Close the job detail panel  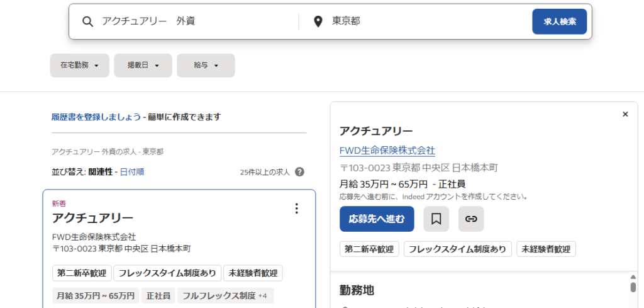pos(625,114)
